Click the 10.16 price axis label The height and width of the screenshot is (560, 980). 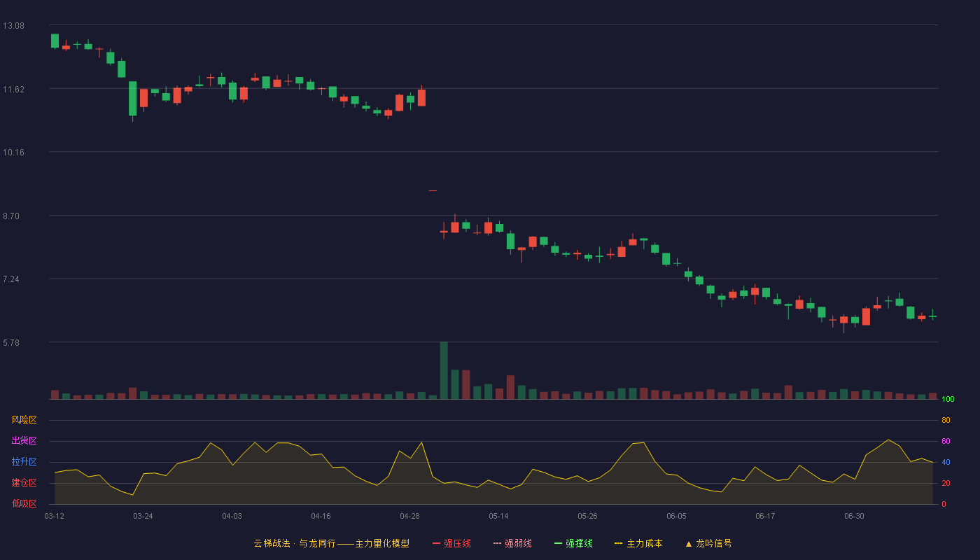pos(13,153)
